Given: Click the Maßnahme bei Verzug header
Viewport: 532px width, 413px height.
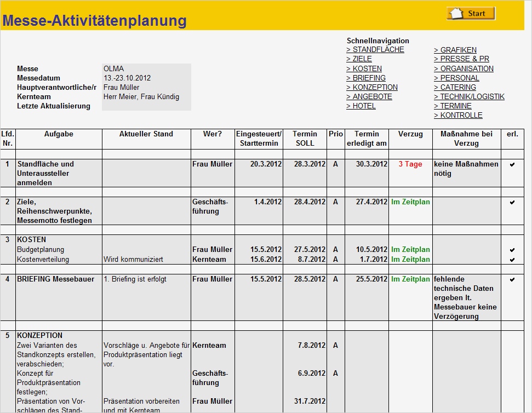Looking at the screenshot, I should click(x=466, y=139).
